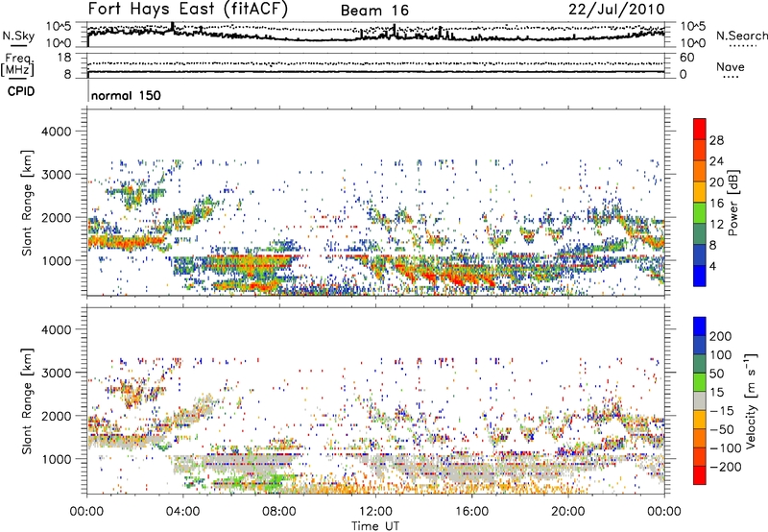
Task: Click the 'normal 150' CPID text
Action: (126, 95)
